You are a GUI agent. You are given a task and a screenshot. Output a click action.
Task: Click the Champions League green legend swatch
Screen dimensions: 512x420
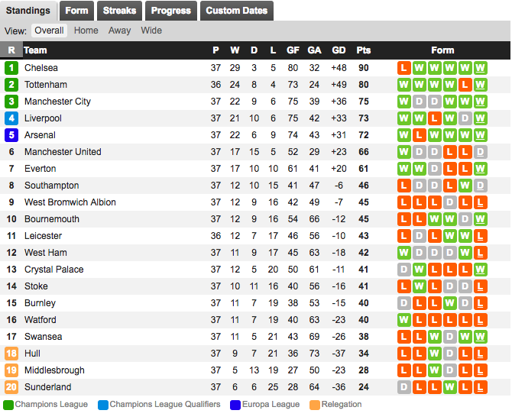coord(8,405)
